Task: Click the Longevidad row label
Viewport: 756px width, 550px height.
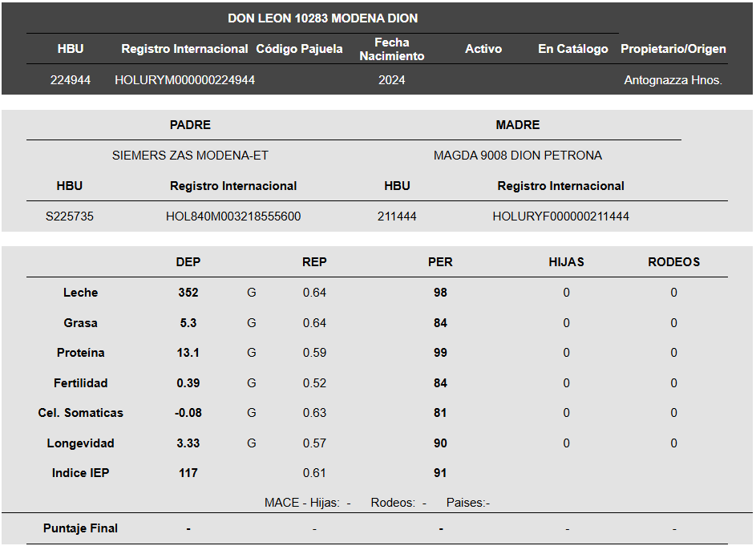Action: point(80,443)
